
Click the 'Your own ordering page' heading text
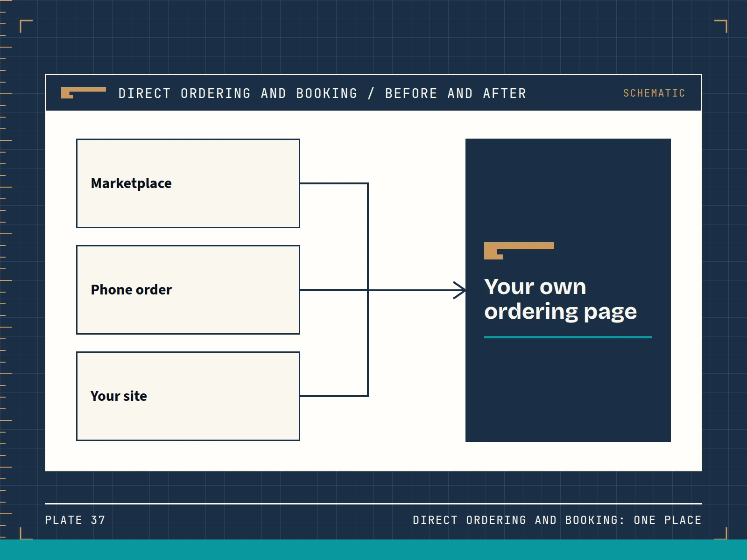pos(560,299)
